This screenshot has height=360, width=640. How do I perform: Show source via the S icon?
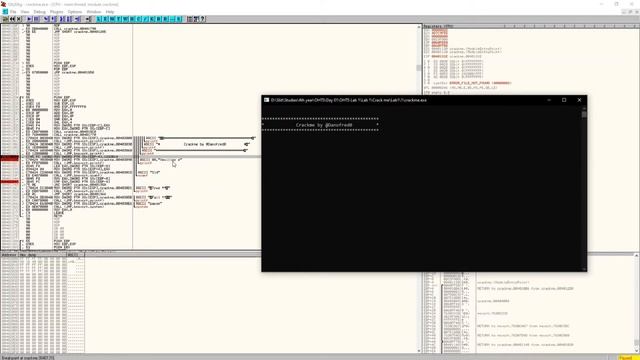click(179, 19)
